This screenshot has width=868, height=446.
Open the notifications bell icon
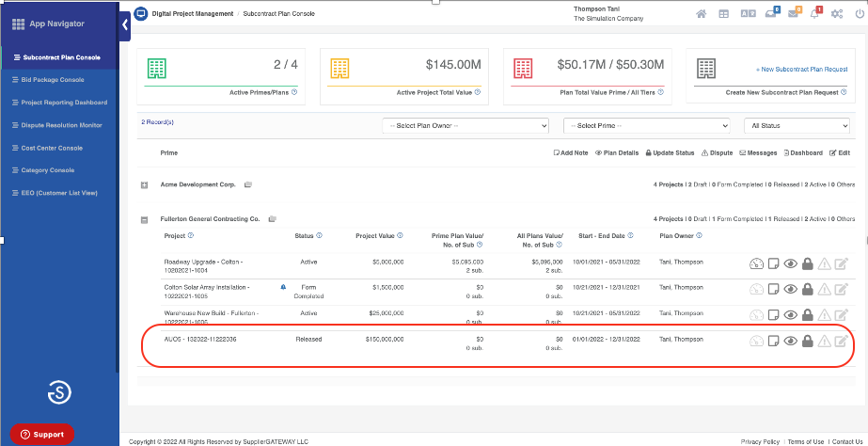click(x=815, y=14)
